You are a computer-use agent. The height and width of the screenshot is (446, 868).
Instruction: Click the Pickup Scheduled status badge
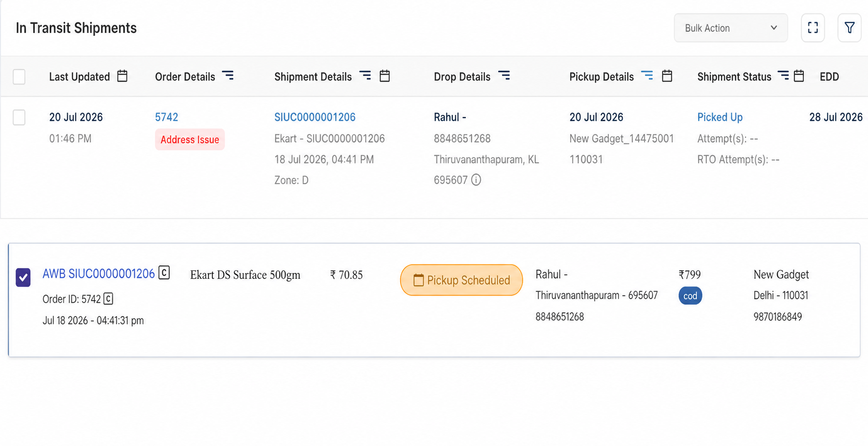461,280
